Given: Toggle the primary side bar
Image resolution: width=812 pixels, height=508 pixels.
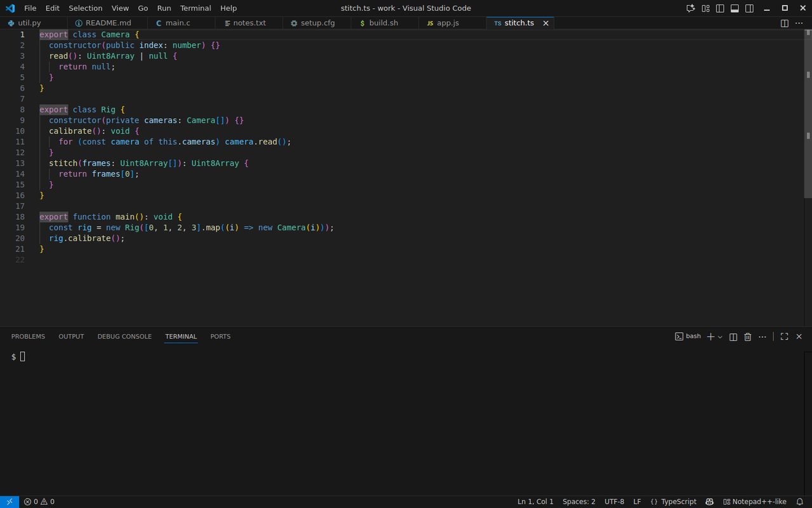Looking at the screenshot, I should [x=720, y=8].
